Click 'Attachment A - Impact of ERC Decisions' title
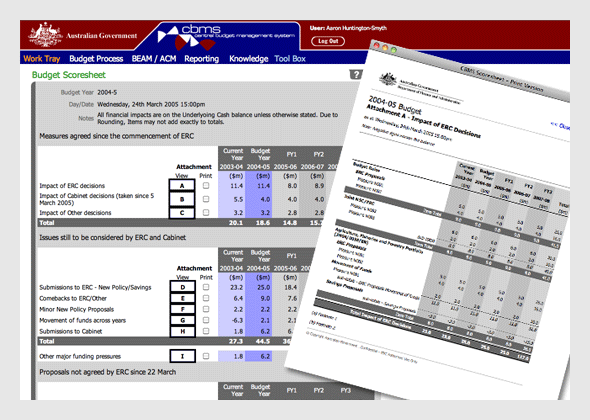590x420 pixels. [423, 122]
